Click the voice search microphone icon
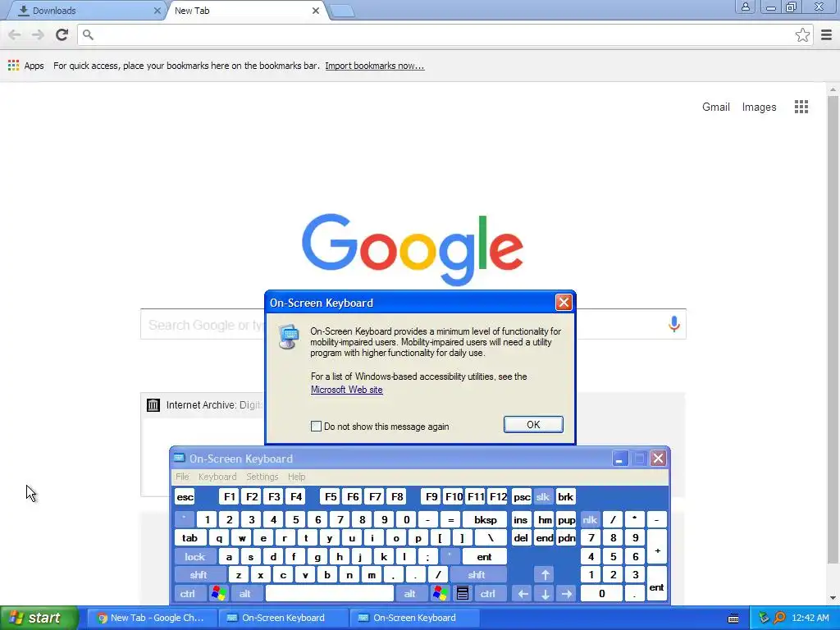This screenshot has width=840, height=630. (674, 324)
